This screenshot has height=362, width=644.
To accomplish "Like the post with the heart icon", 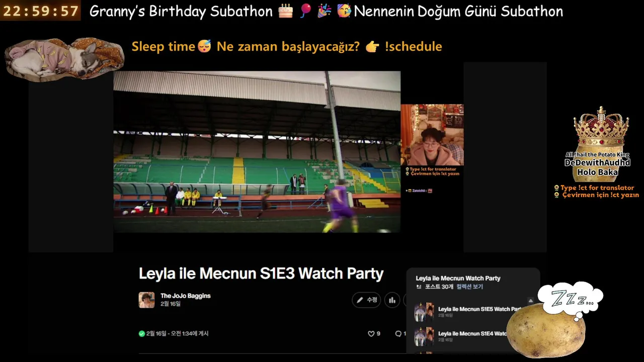I will coord(371,333).
